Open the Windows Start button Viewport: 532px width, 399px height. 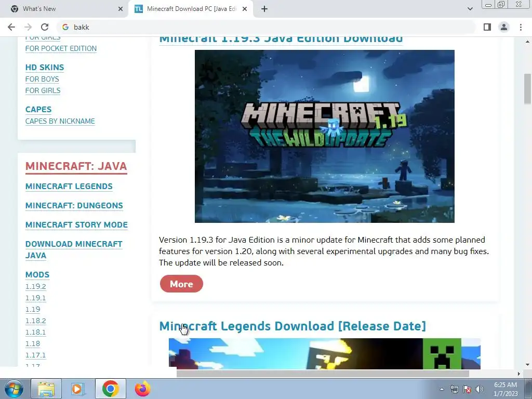[x=14, y=389]
